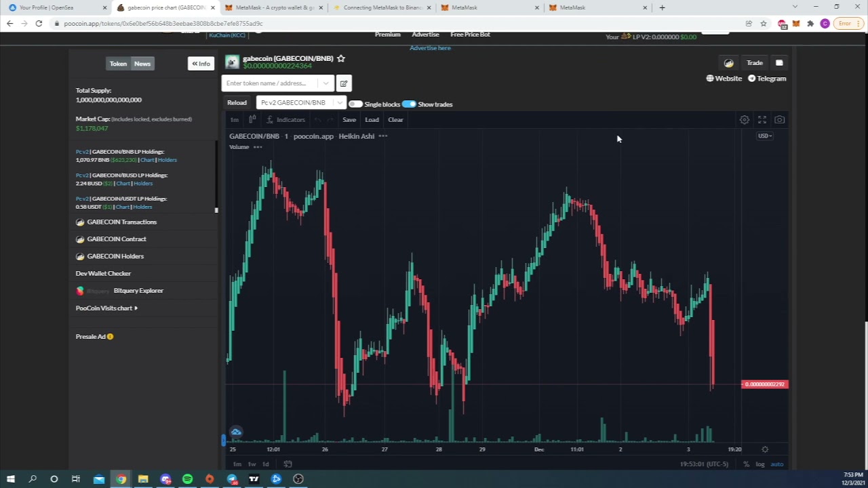Image resolution: width=868 pixels, height=488 pixels.
Task: Open browser extensions puzzle icon
Action: (x=810, y=23)
